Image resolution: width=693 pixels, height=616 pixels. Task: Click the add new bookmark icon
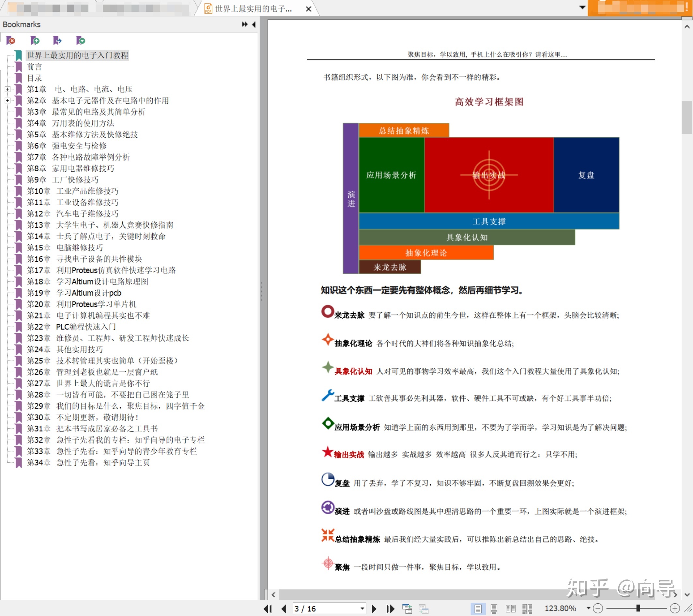35,41
